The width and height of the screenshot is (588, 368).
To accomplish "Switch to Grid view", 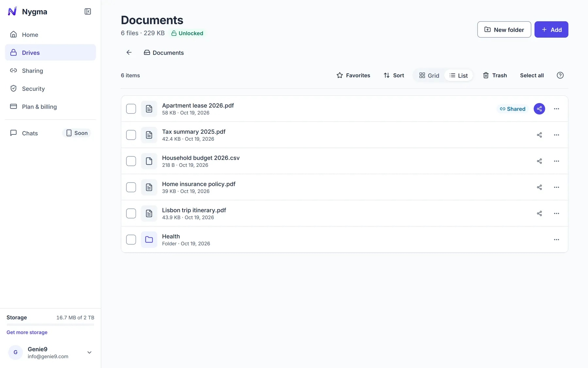I will pos(429,75).
